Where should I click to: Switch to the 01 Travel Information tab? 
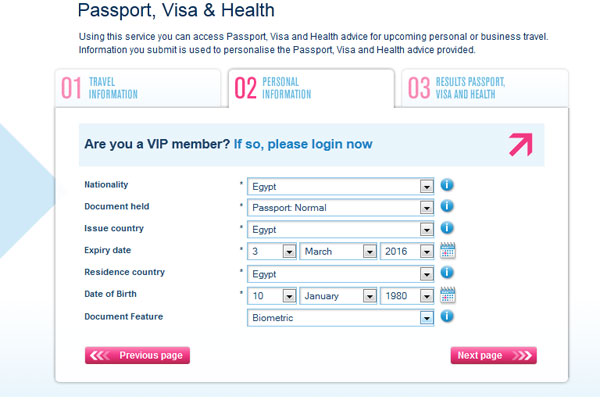coord(137,88)
